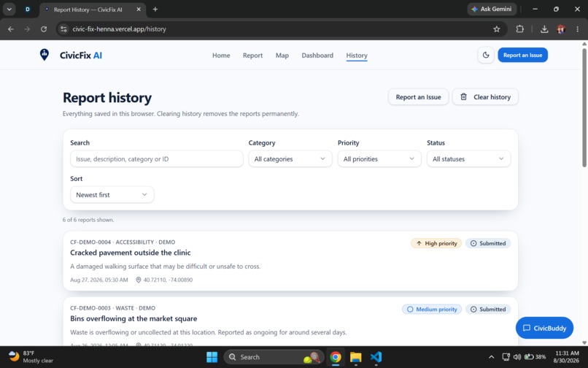Open site information icon in address bar

coord(63,29)
